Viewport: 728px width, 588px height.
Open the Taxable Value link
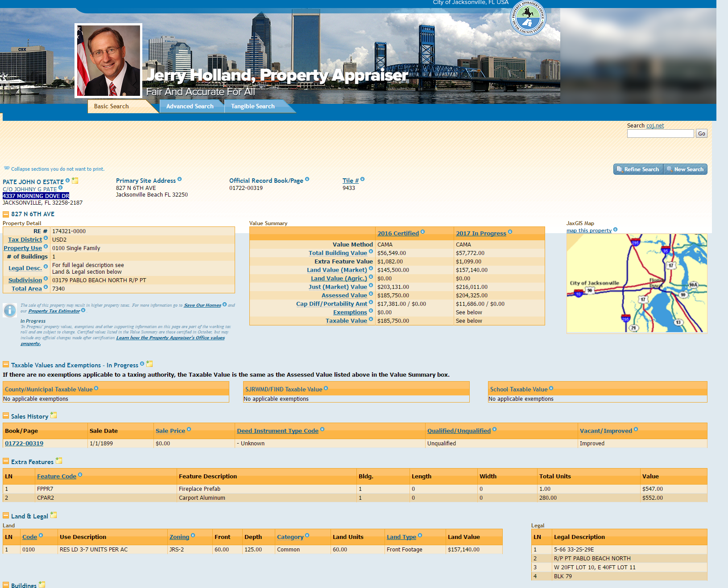346,321
